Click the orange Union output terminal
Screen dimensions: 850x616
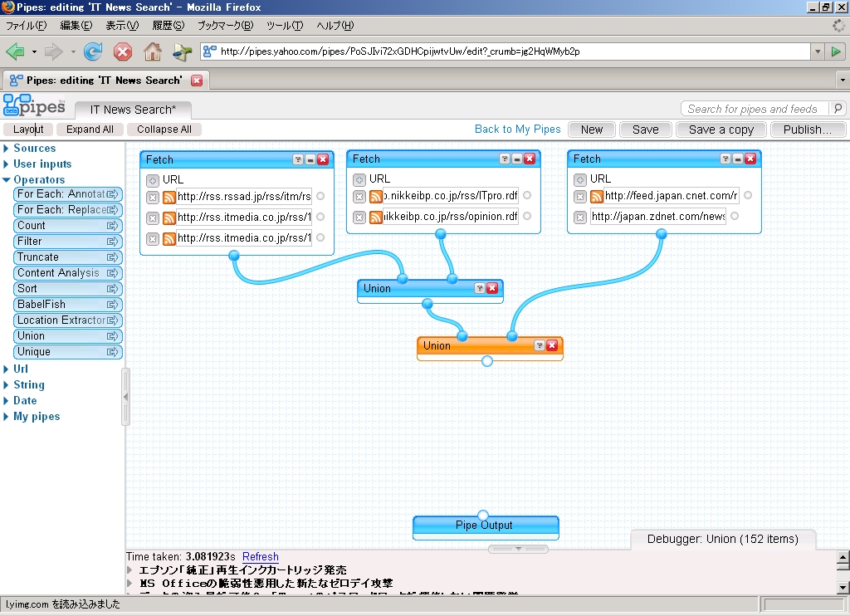click(x=486, y=361)
